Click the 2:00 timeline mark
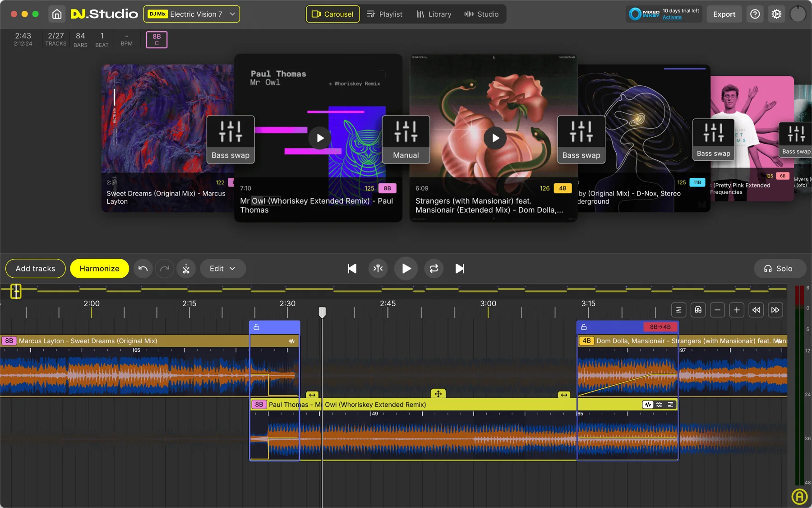The image size is (812, 508). (92, 304)
